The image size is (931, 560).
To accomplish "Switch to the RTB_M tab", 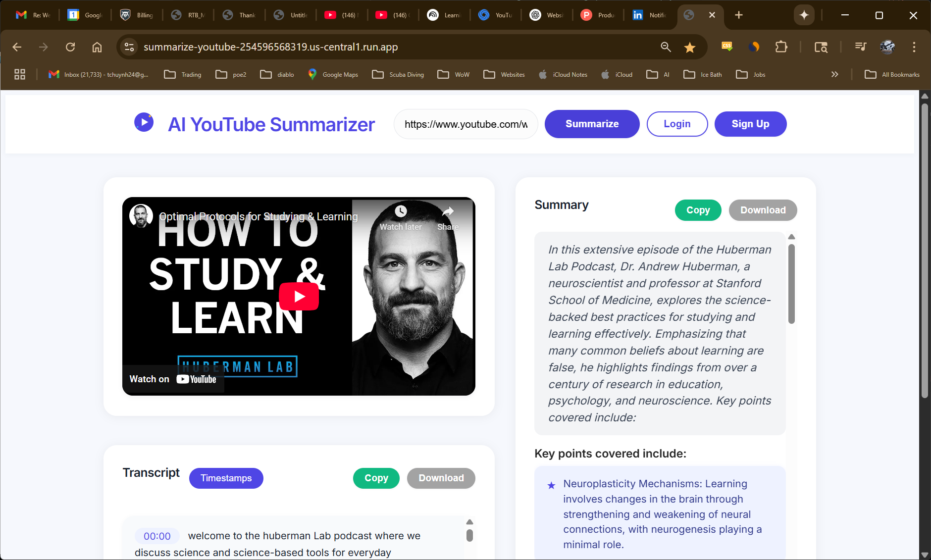I will [188, 15].
